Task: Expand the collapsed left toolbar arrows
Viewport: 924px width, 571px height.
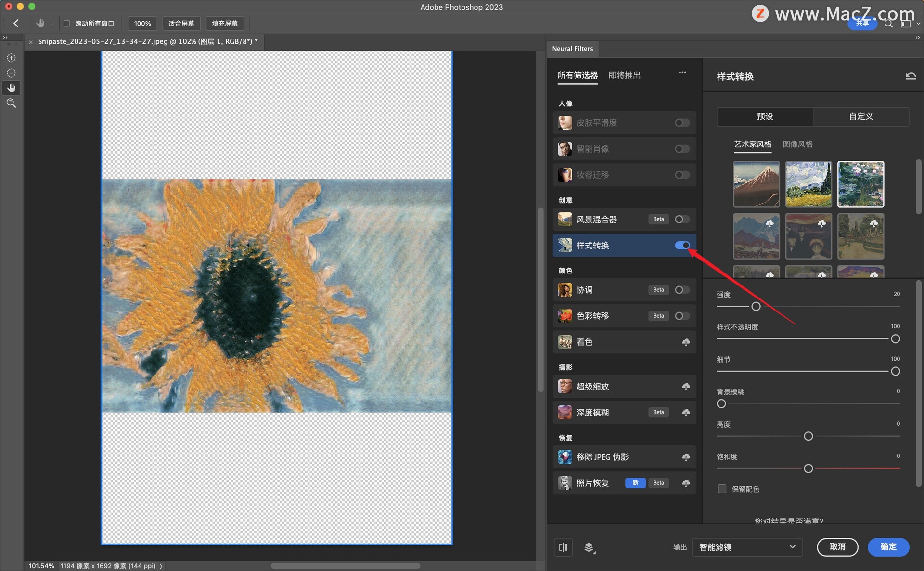Action: coord(5,37)
